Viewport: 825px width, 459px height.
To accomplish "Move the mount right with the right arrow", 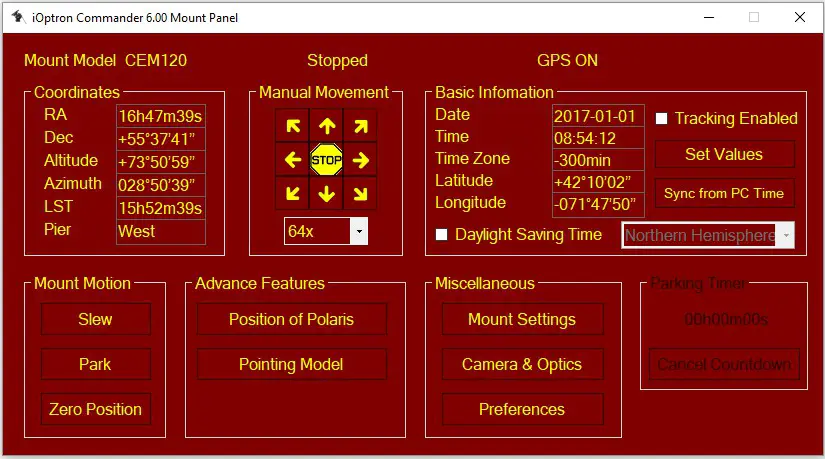I will coord(360,160).
